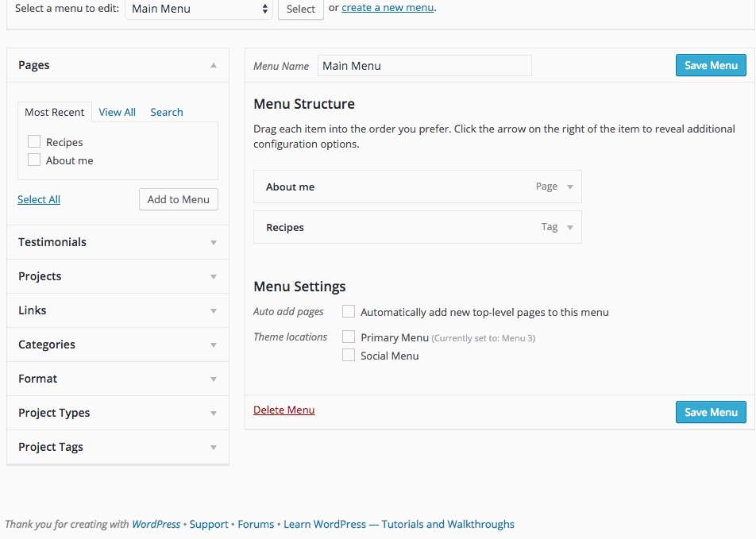Image resolution: width=756 pixels, height=539 pixels.
Task: Tick the Primary Menu theme location
Action: tap(349, 337)
